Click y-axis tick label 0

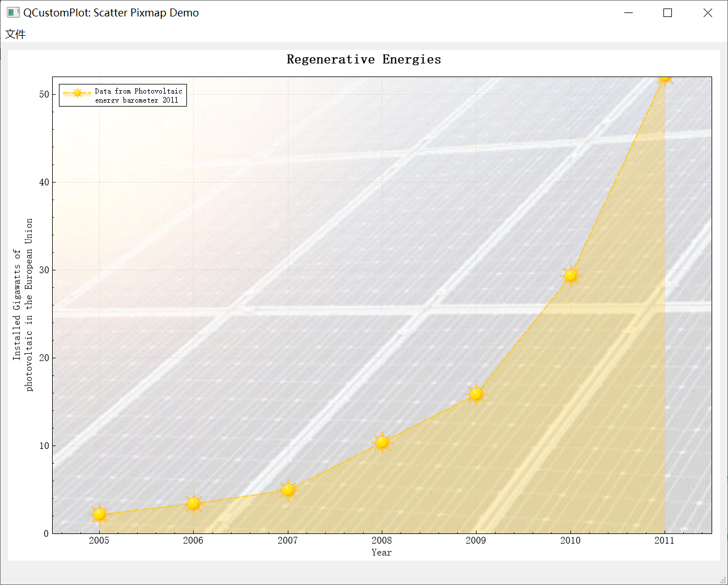(x=46, y=533)
